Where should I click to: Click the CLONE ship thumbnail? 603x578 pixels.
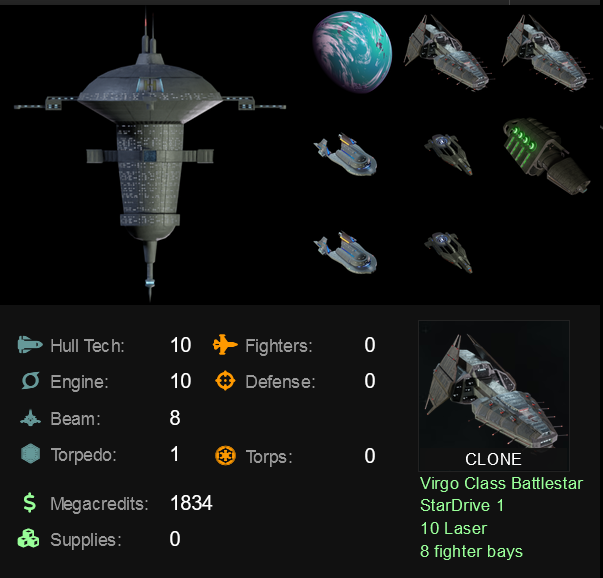pyautogui.click(x=494, y=395)
